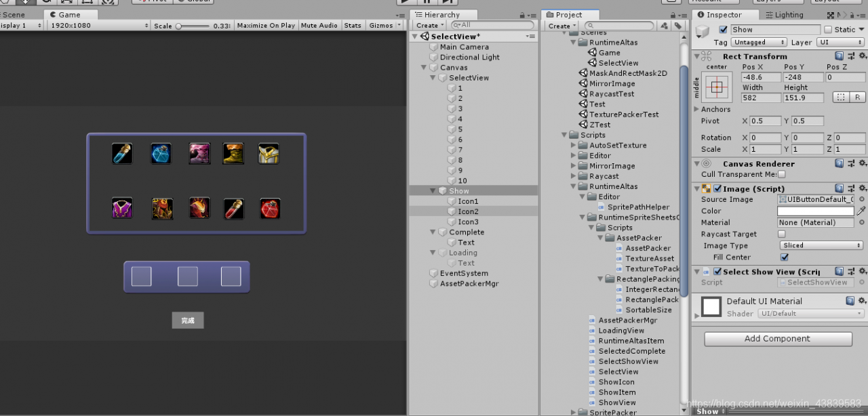Click the Color eyedropper icon
The height and width of the screenshot is (416, 868).
coord(861,211)
